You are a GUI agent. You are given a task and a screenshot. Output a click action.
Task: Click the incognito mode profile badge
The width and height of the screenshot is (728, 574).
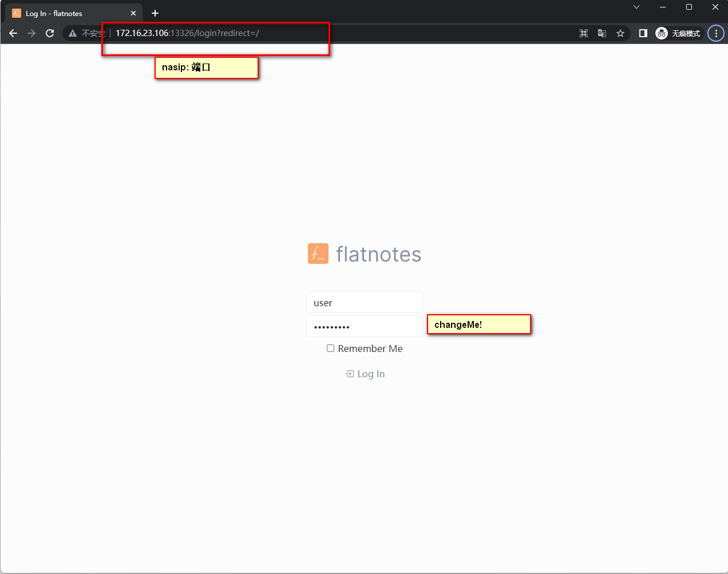click(x=678, y=33)
